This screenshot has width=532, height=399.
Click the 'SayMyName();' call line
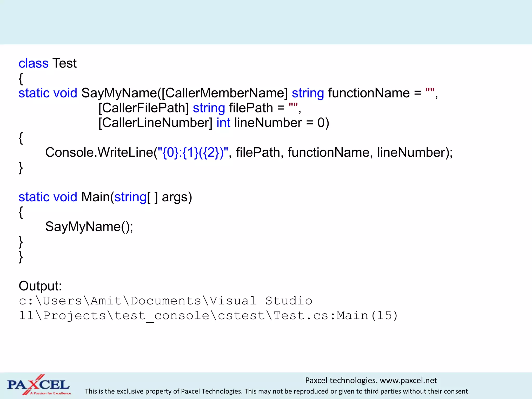(89, 227)
